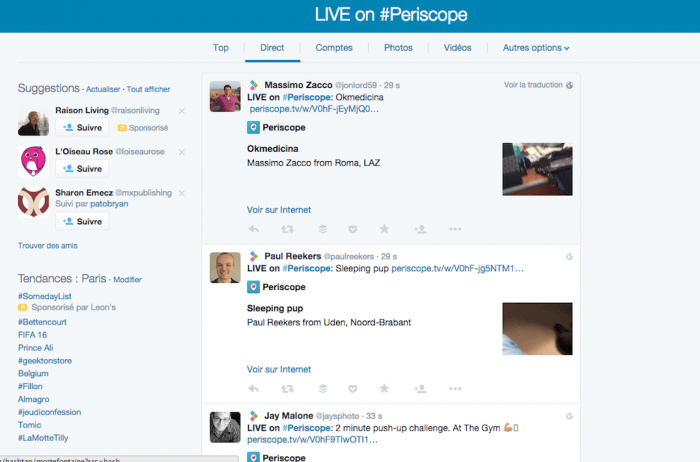Image resolution: width=700 pixels, height=462 pixels.
Task: Open more options dots on Massimo Zacco's tweet
Action: click(x=455, y=229)
